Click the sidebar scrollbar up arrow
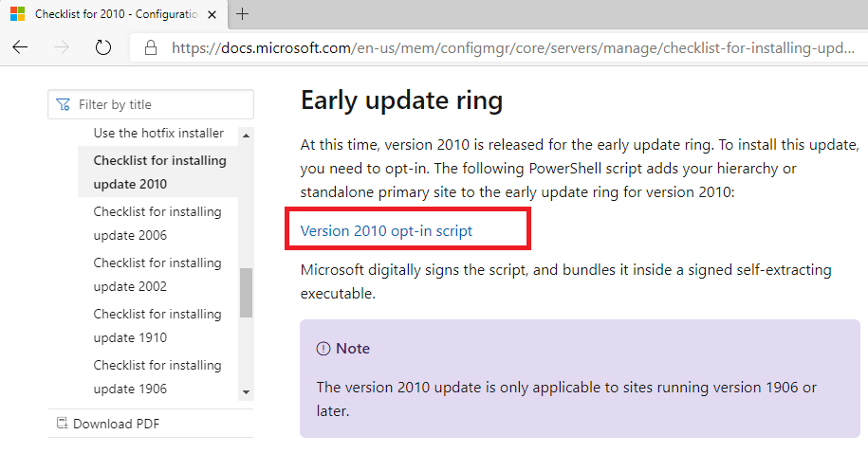This screenshot has height=453, width=868. pos(247,134)
